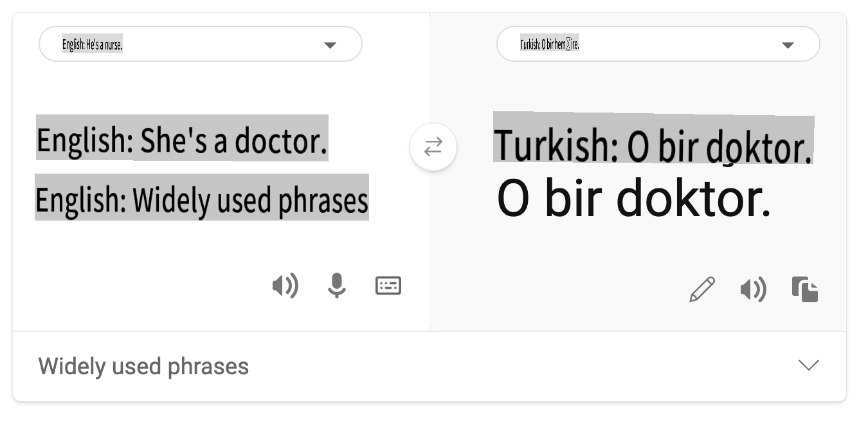Edit translation with the pencil icon
868x427 pixels.
click(x=701, y=289)
